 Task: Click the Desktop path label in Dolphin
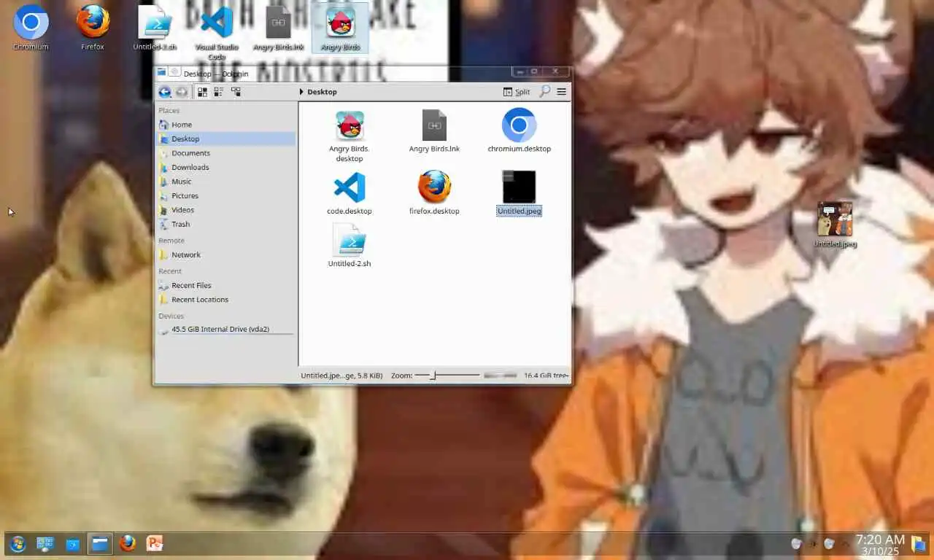pyautogui.click(x=322, y=92)
